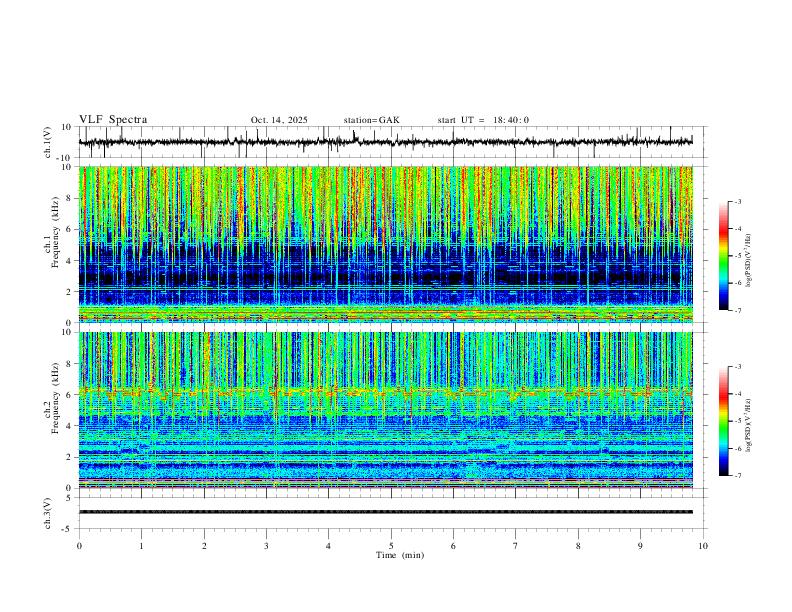Click the "-3" tick on ch.1 colorbar
Image resolution: width=792 pixels, height=612 pixels.
coord(737,201)
